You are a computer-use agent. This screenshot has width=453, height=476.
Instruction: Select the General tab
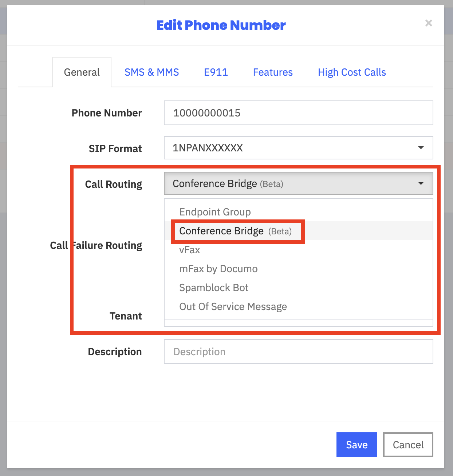pyautogui.click(x=82, y=72)
